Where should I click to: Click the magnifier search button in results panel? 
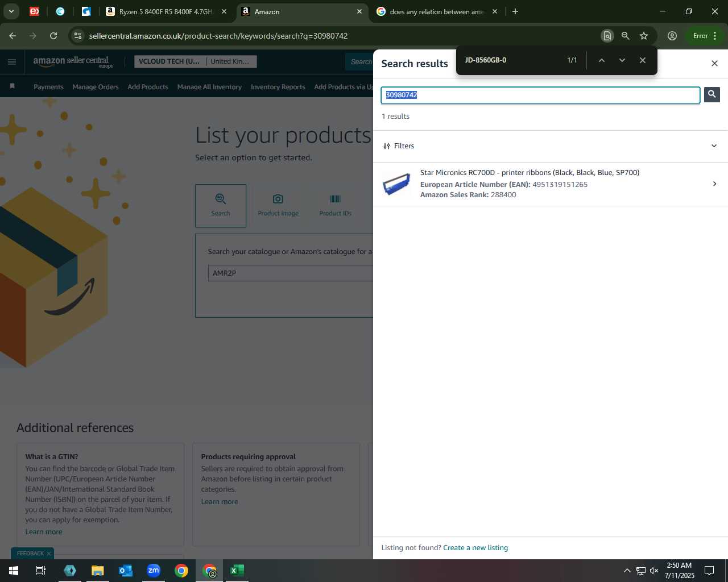712,94
